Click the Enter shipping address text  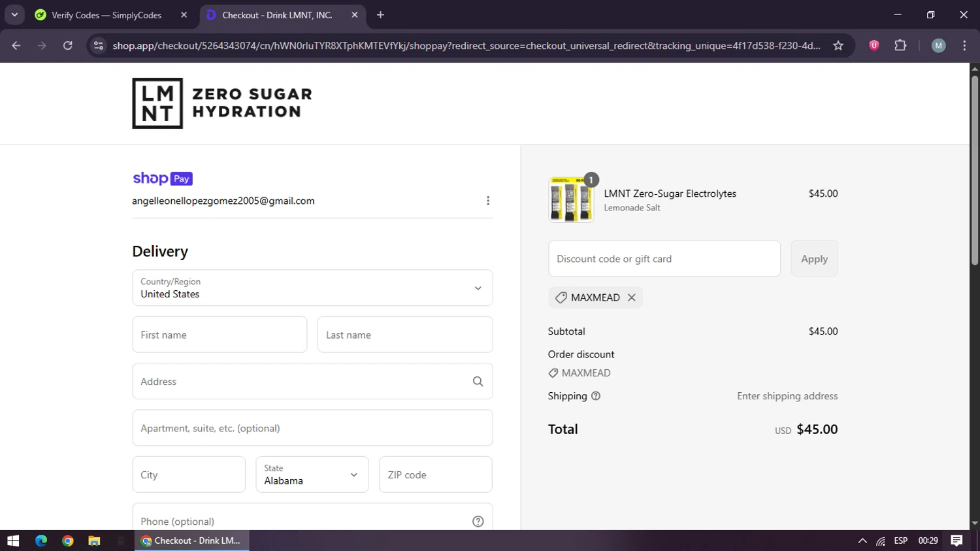point(787,396)
